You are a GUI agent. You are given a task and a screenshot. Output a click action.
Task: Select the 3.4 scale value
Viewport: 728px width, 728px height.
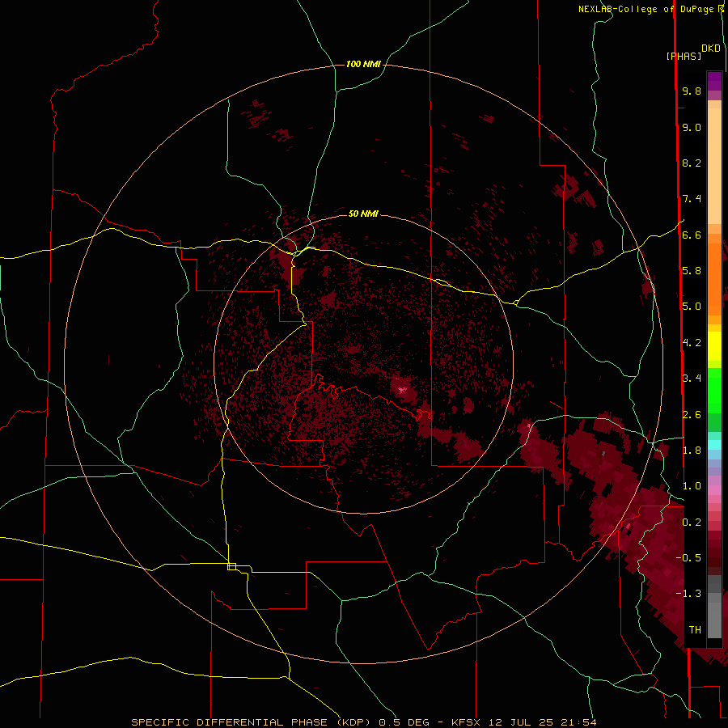point(692,378)
